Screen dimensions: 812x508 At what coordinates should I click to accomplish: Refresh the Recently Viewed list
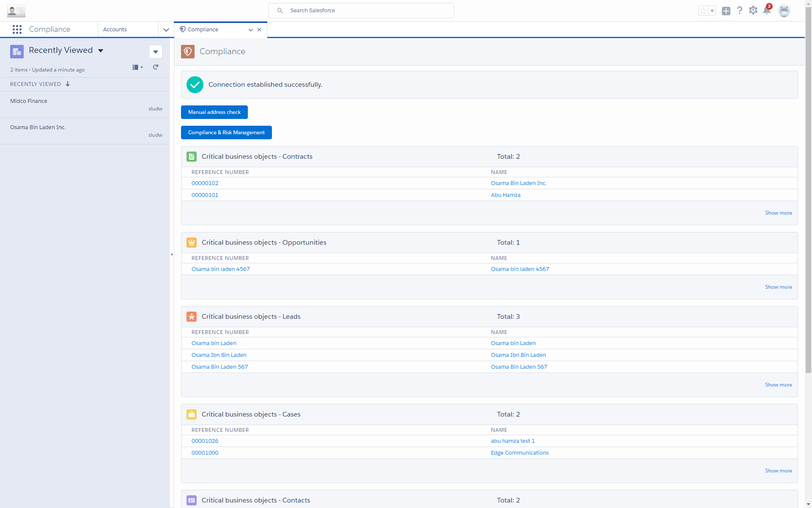click(x=155, y=67)
